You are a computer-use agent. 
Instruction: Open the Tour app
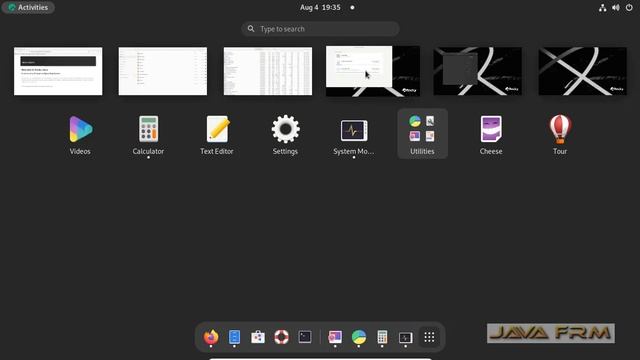(x=560, y=135)
